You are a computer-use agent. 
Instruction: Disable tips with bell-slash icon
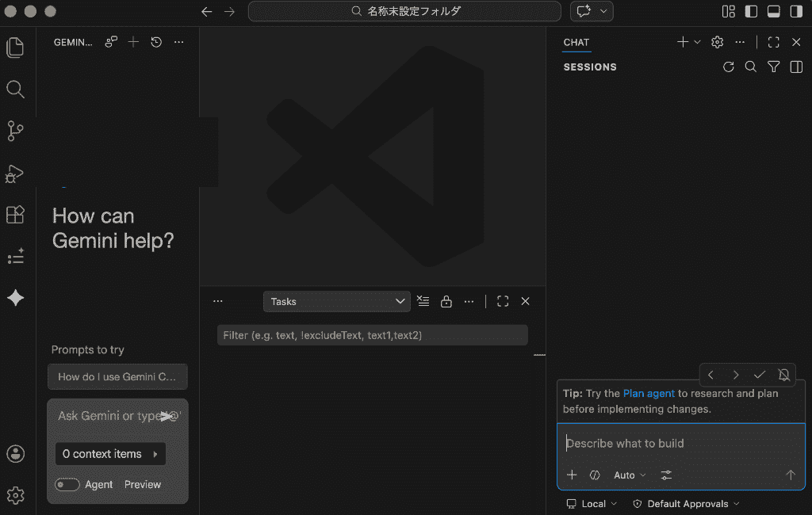tap(784, 375)
